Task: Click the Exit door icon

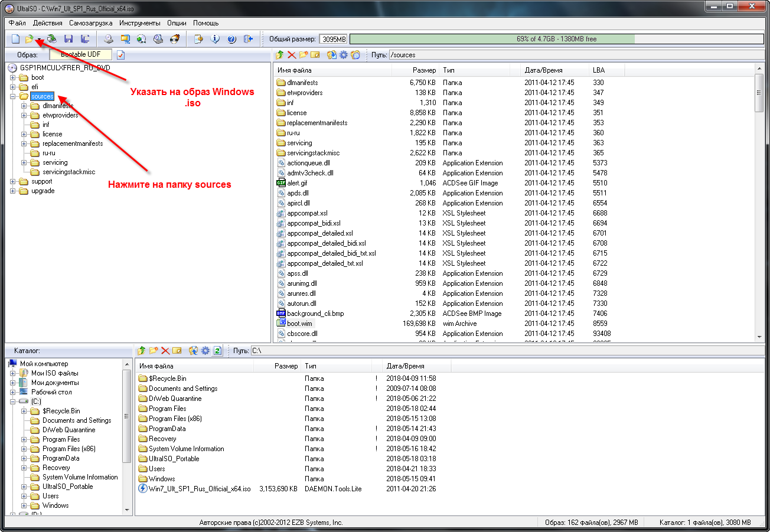Action: coord(248,39)
